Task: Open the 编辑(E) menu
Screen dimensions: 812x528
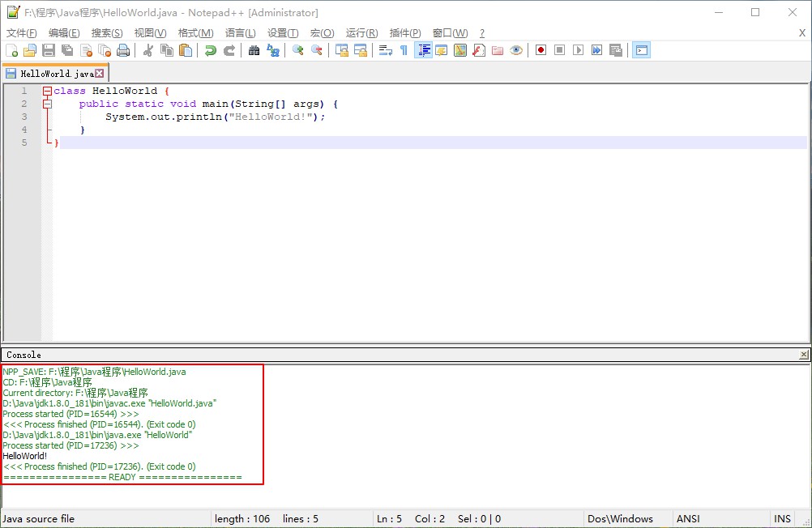Action: 64,33
